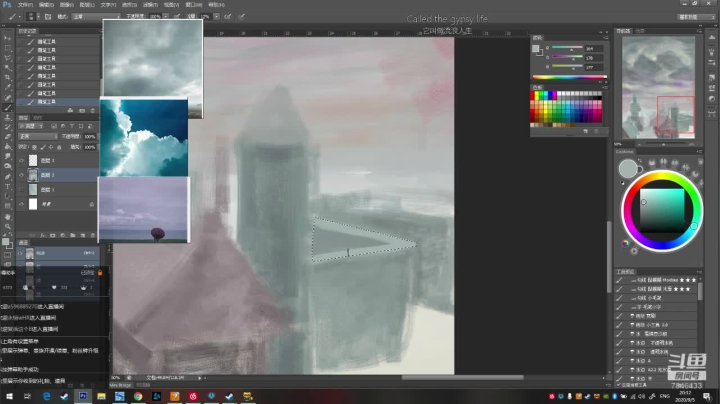720x404 pixels.
Task: Select the Brush tool in the toolbox
Action: [8, 107]
